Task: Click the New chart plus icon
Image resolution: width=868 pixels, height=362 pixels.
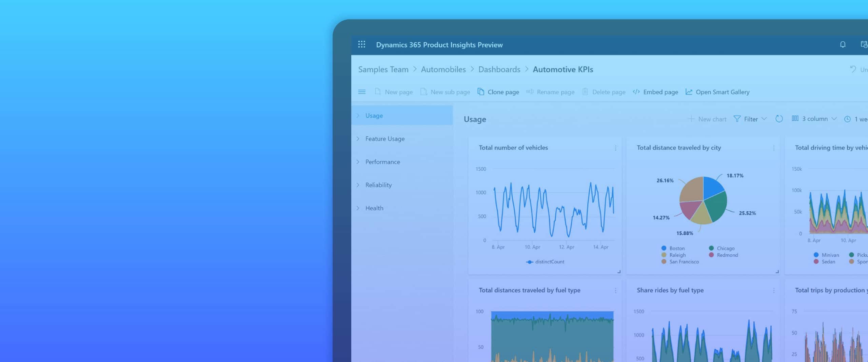Action: click(x=691, y=119)
